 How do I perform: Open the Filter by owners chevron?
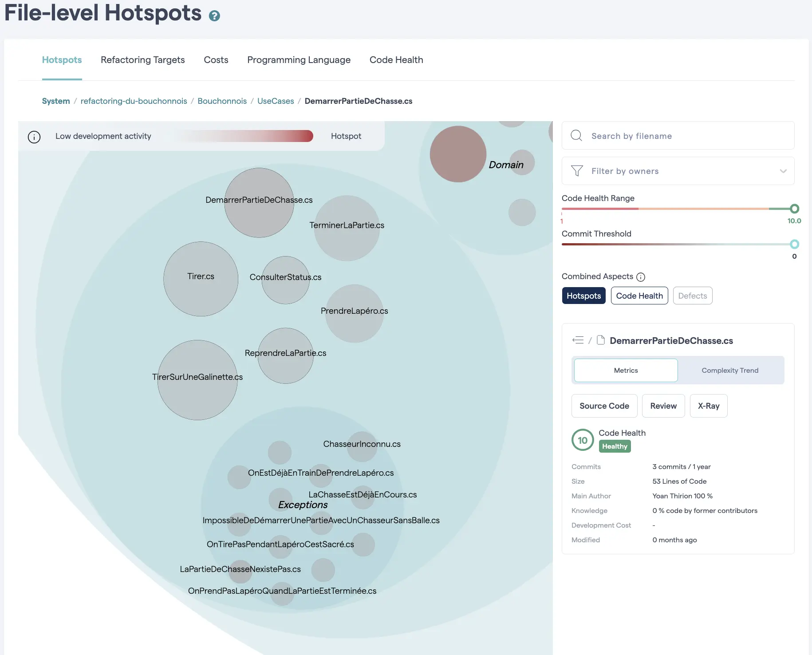[x=783, y=171]
